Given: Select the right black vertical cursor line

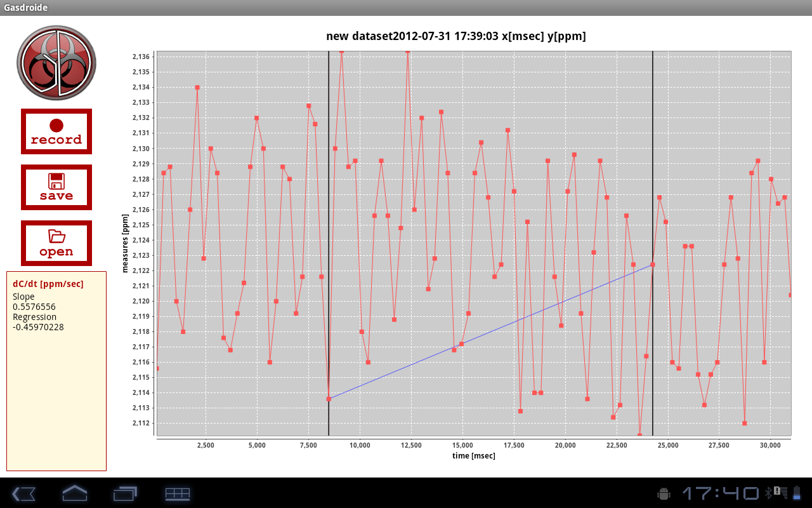Looking at the screenshot, I should click(653, 243).
